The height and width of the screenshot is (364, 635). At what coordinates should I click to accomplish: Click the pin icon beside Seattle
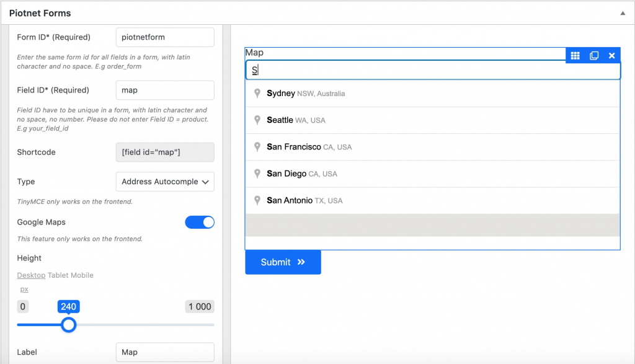click(x=257, y=120)
